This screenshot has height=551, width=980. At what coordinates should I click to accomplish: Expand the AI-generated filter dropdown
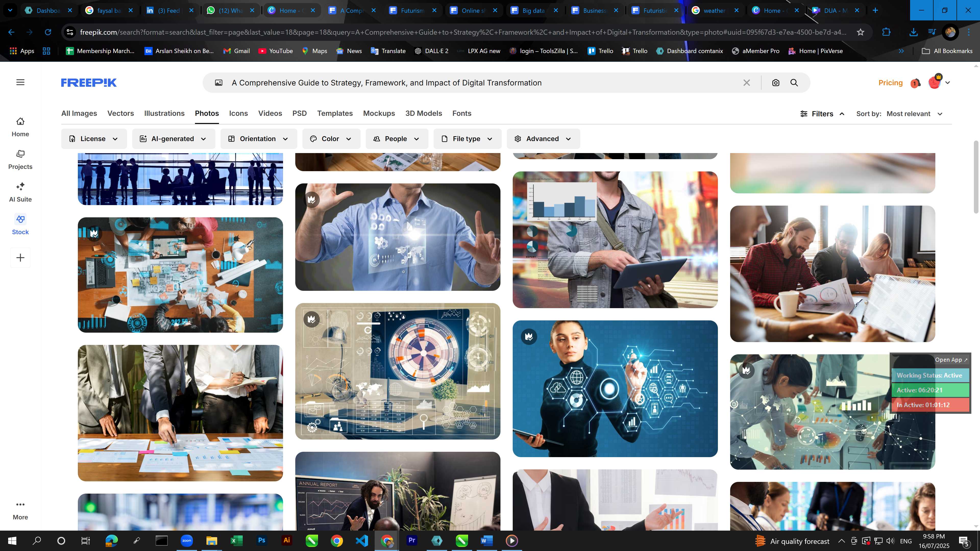(174, 139)
